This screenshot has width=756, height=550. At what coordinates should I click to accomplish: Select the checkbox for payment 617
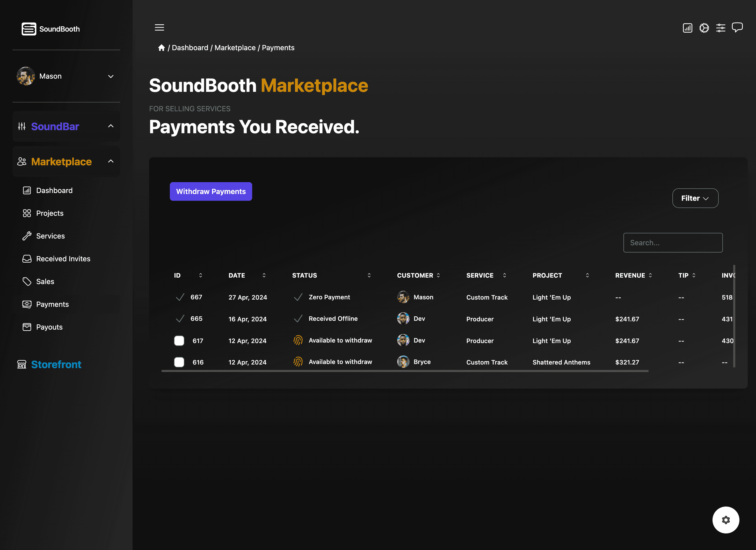tap(179, 340)
